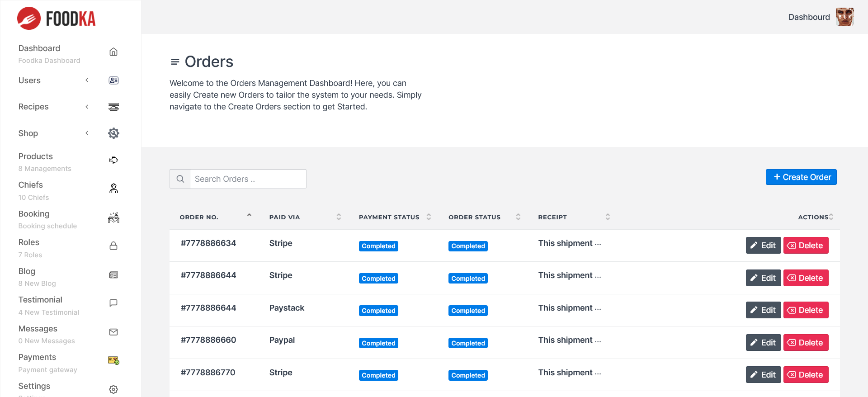Screen dimensions: 868x397
Task: Click the search magnifier icon beside the Orders field
Action: pos(180,179)
